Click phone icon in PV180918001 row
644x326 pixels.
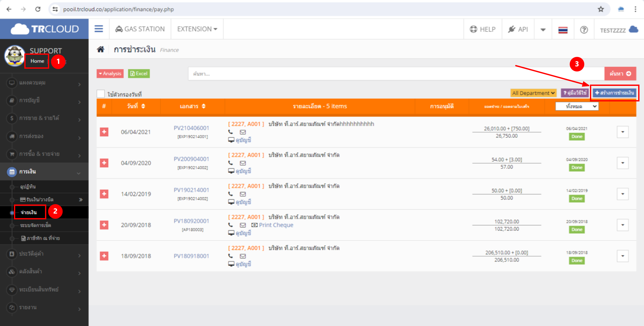pos(231,256)
